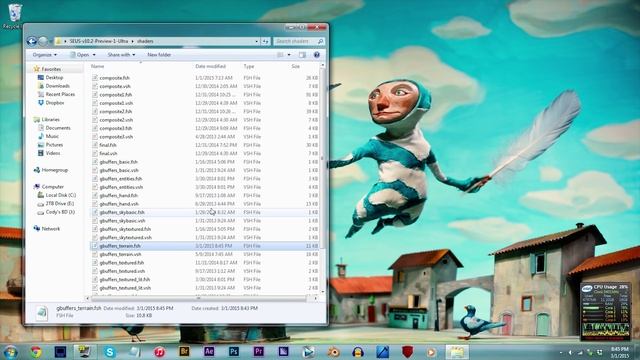Click the CPU Usage desktop gadget
Screen dimensions: 640x360
point(606,311)
